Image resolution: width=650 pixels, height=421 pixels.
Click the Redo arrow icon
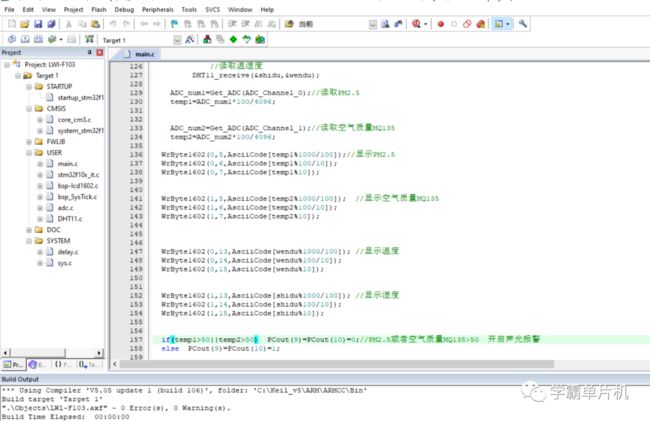pos(126,24)
